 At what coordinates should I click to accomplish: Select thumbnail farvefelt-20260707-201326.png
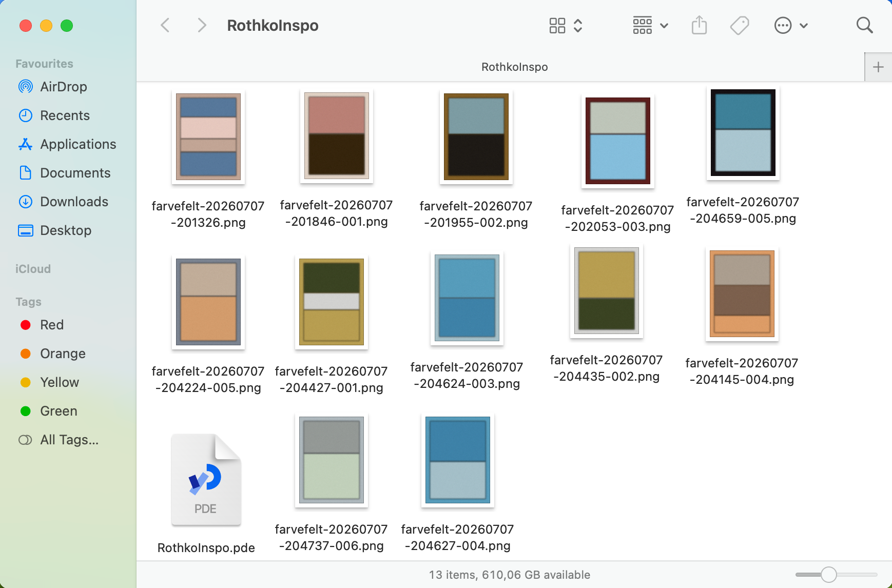208,137
